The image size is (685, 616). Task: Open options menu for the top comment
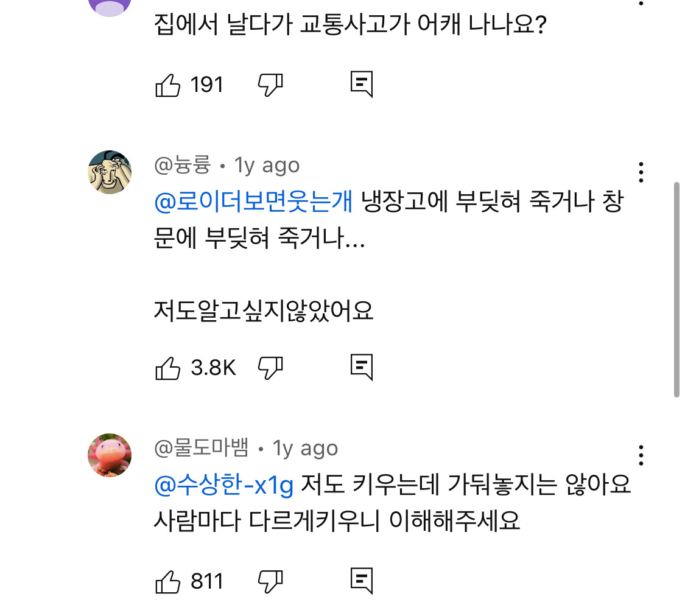point(641,4)
